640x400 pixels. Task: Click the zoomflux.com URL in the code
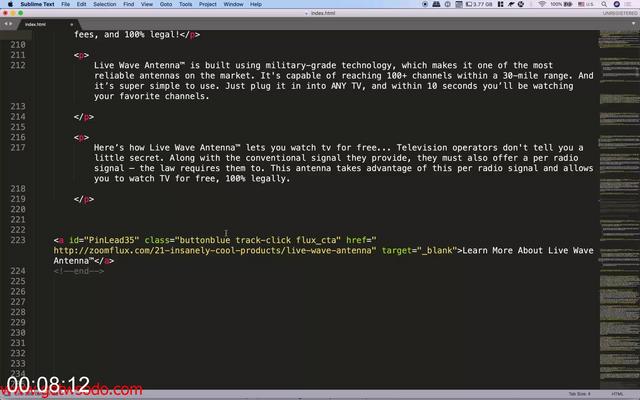[214, 250]
